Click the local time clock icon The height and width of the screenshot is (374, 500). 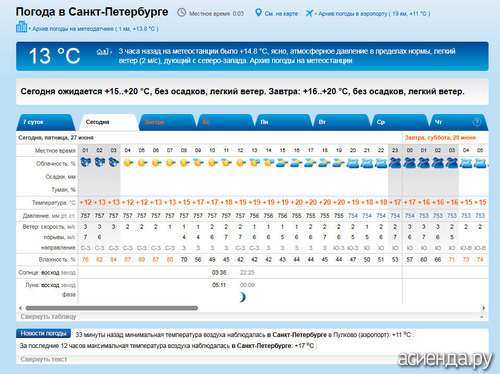click(x=182, y=13)
